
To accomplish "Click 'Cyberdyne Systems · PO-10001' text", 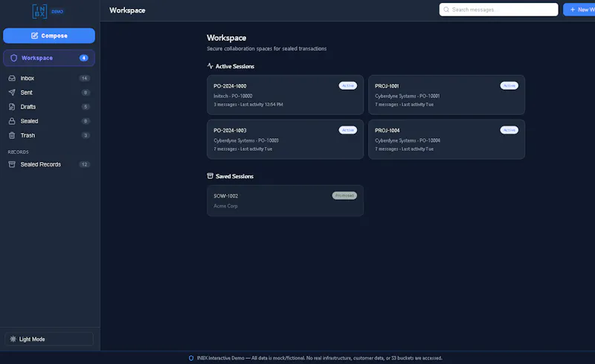I will pyautogui.click(x=407, y=96).
